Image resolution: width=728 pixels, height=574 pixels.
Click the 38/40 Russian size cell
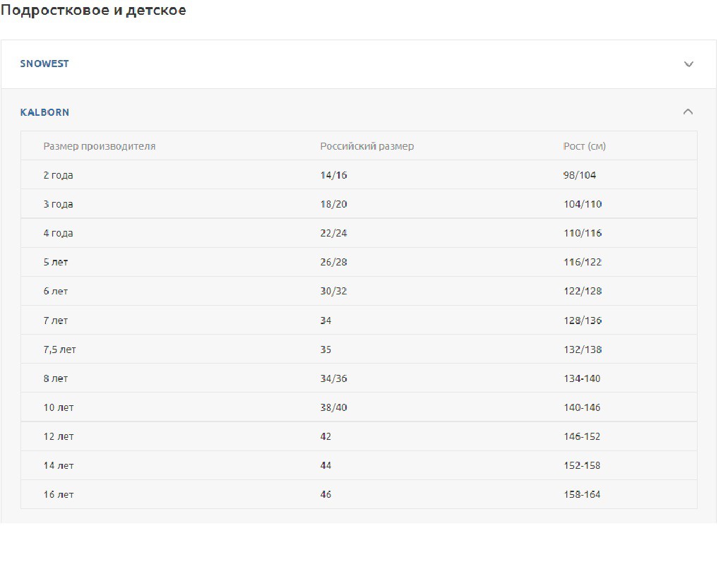click(333, 407)
